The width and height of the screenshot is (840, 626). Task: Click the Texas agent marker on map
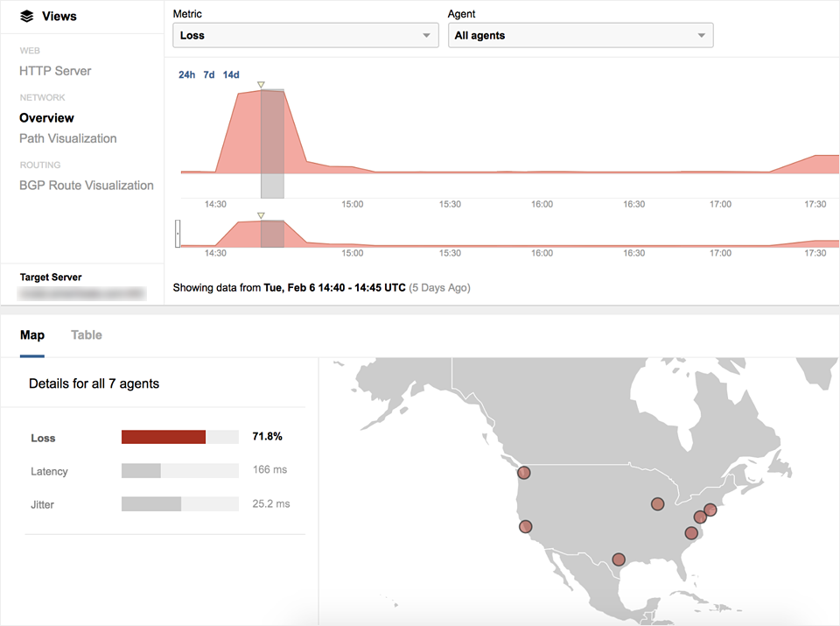619,559
